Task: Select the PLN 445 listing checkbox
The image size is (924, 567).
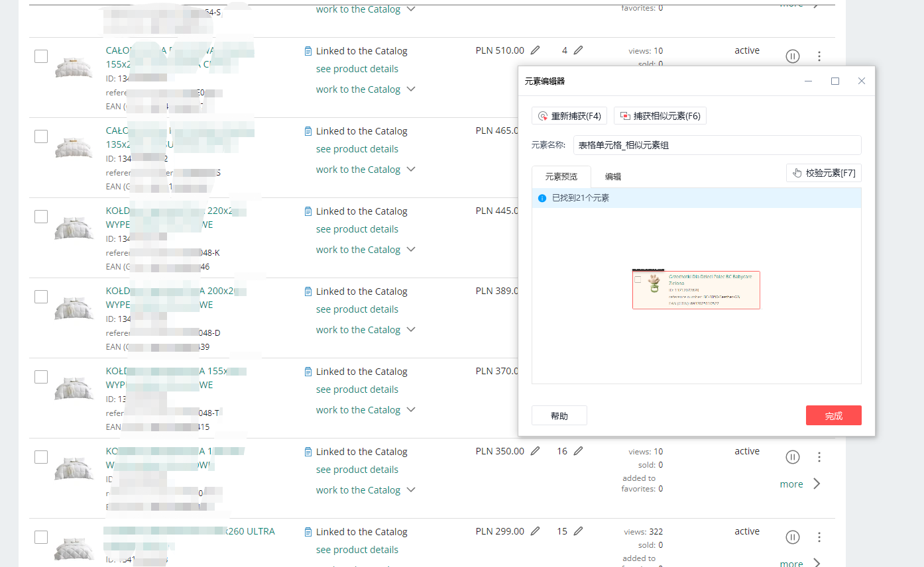Action: click(41, 217)
